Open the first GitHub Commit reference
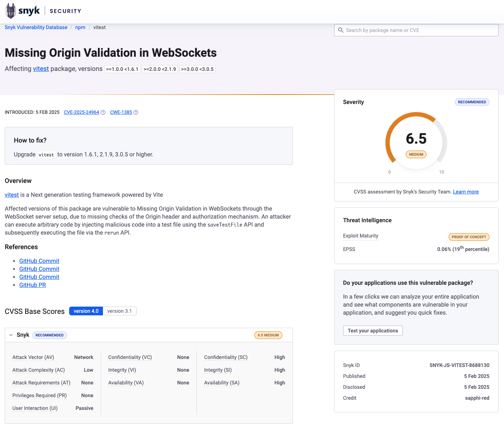 [x=39, y=261]
